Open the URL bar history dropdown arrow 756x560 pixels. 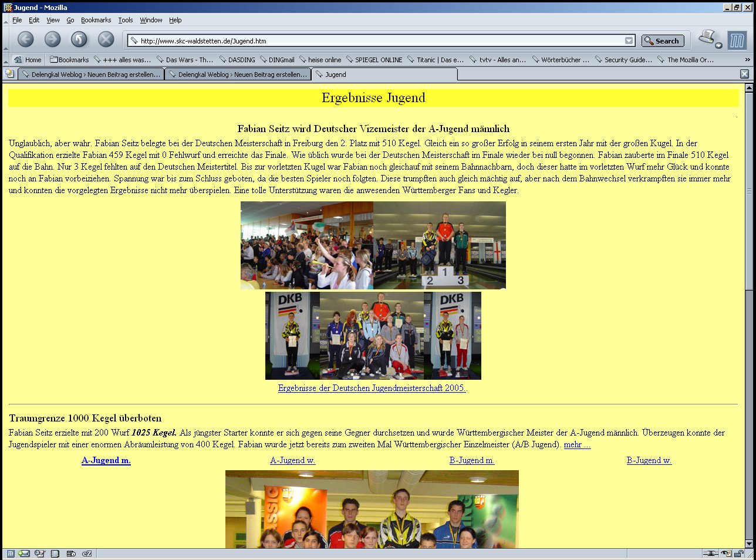pos(629,41)
